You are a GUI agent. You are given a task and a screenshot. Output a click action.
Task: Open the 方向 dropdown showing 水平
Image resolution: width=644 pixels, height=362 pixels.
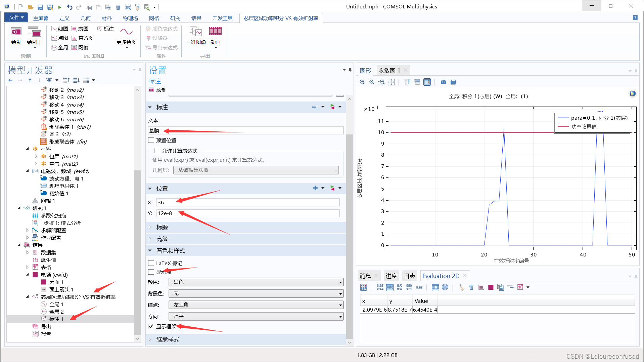click(x=256, y=316)
